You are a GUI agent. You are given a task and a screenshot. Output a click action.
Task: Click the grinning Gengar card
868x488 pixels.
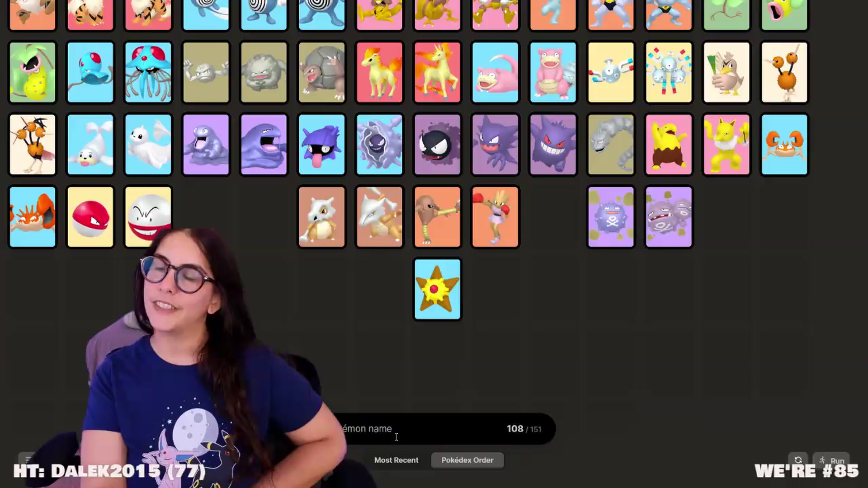(553, 145)
